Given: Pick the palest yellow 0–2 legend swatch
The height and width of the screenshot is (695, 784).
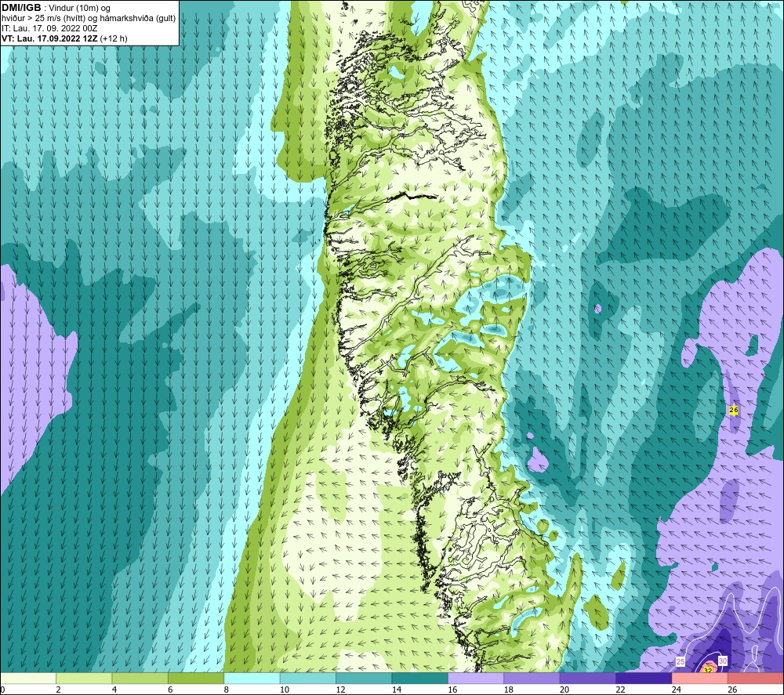Looking at the screenshot, I should [x=28, y=679].
